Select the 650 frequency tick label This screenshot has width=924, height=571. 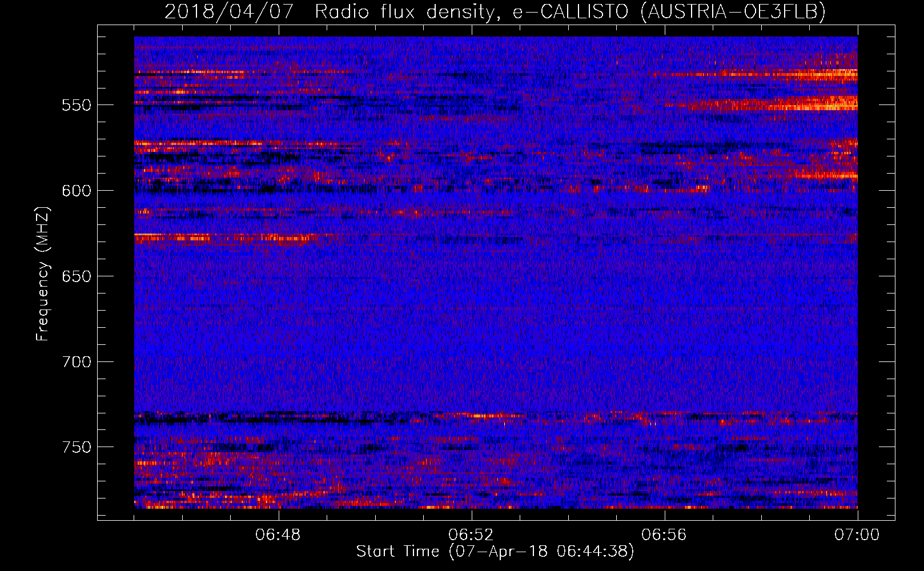[77, 276]
